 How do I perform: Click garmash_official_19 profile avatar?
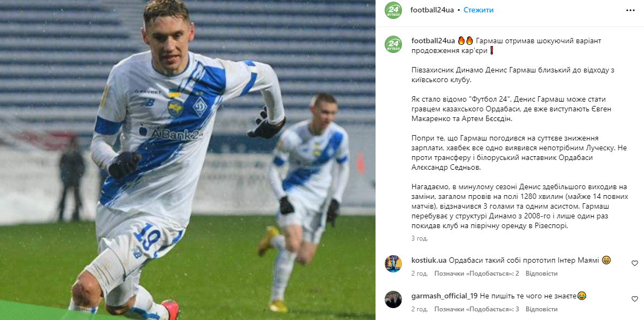point(393,299)
